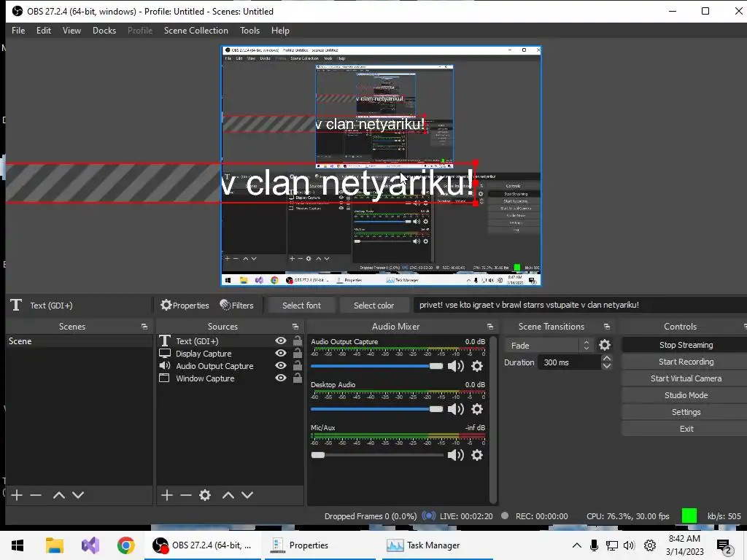Click Start Virtual Camera button
The width and height of the screenshot is (747, 560).
tap(686, 378)
